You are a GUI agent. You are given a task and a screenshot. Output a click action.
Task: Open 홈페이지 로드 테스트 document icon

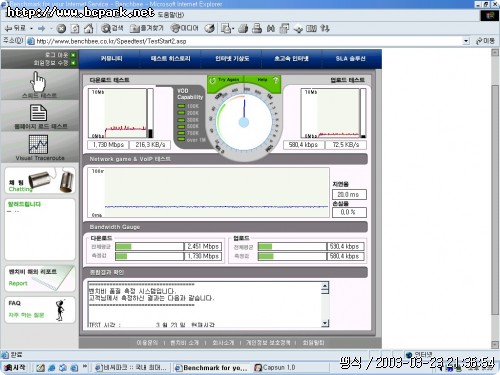point(38,112)
